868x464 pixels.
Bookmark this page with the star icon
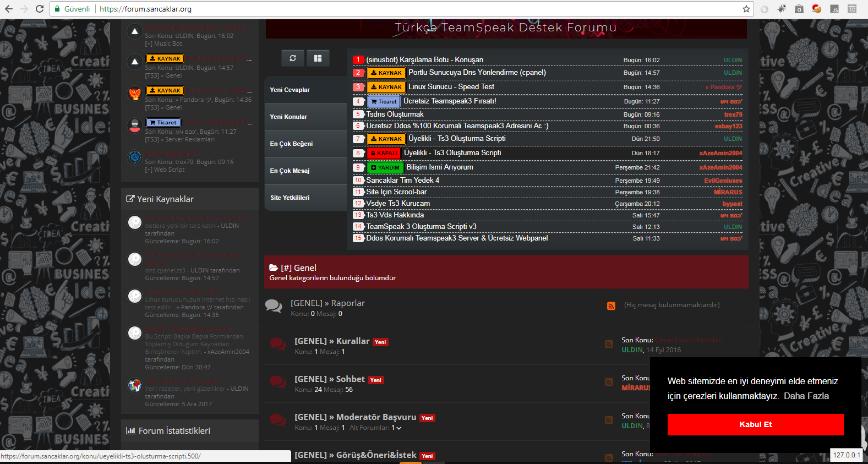[x=746, y=9]
